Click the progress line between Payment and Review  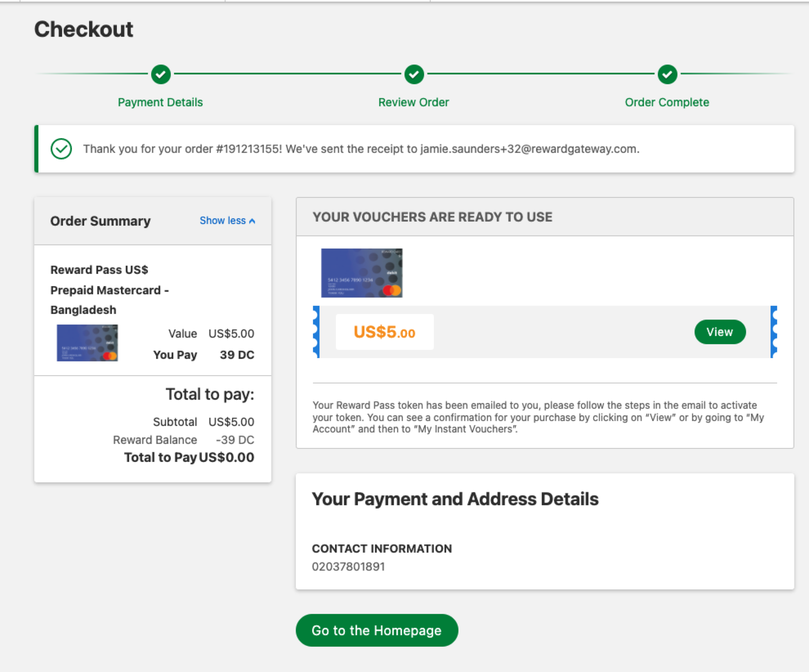287,74
